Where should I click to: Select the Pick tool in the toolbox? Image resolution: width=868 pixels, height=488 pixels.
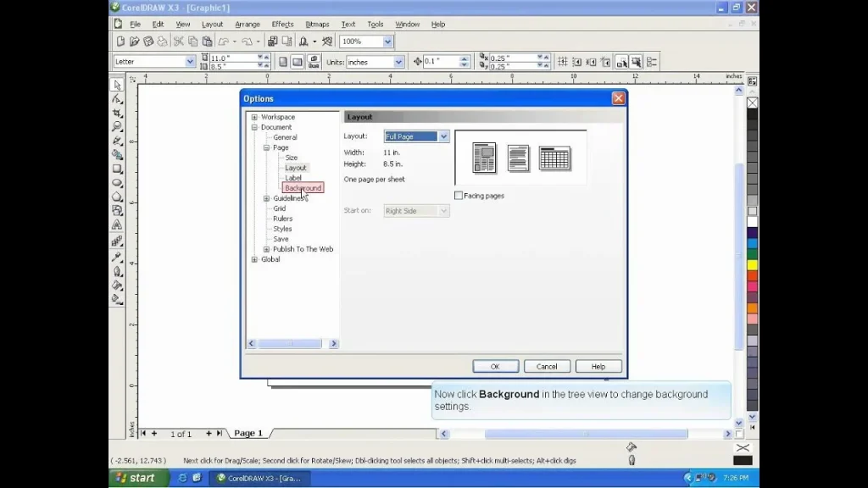[117, 85]
